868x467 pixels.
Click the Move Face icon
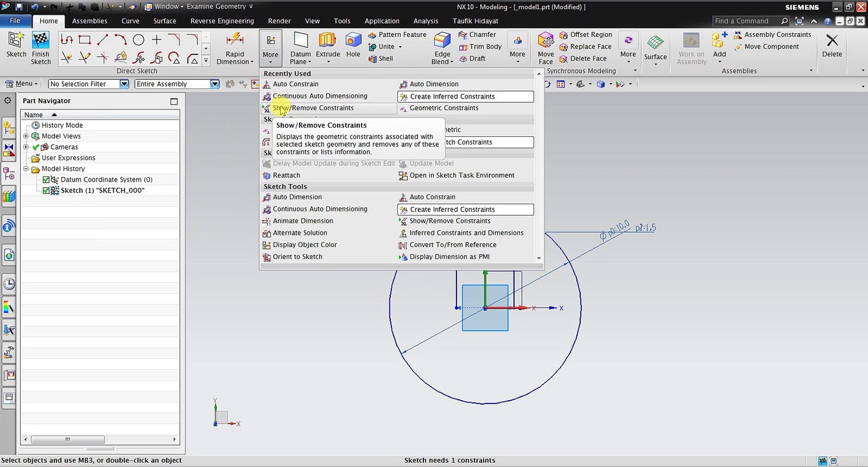(x=546, y=40)
